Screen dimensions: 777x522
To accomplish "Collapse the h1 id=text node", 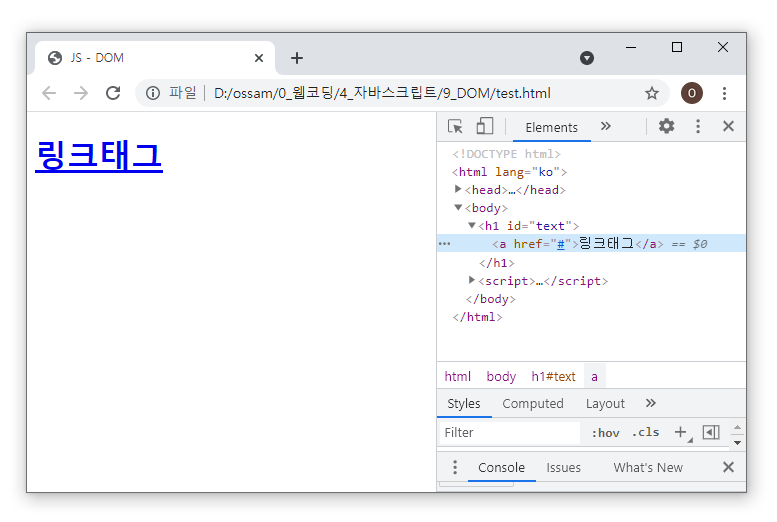I will (472, 226).
